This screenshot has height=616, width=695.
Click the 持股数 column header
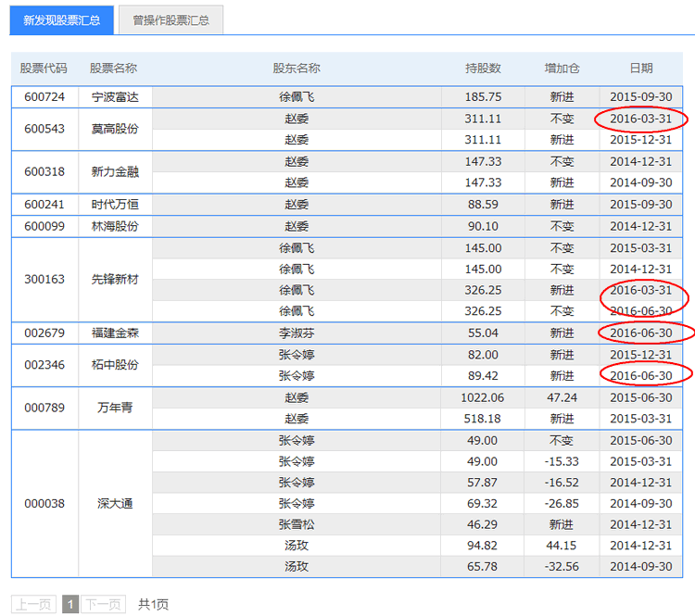click(483, 69)
